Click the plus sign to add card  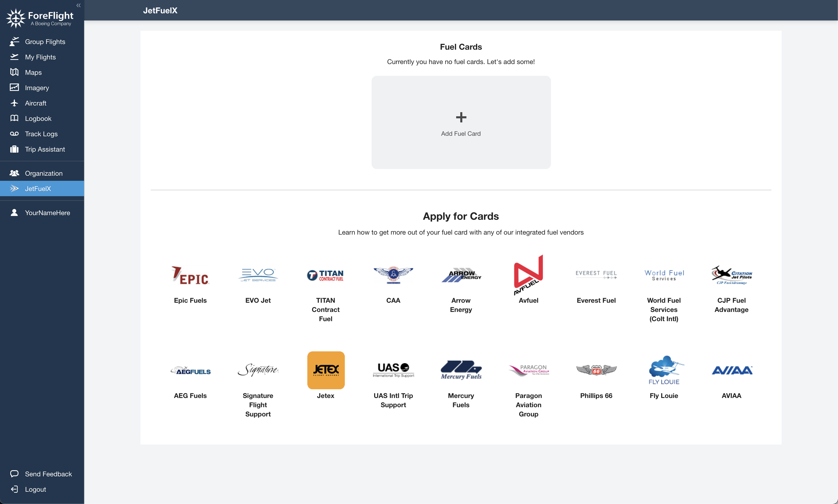[461, 118]
